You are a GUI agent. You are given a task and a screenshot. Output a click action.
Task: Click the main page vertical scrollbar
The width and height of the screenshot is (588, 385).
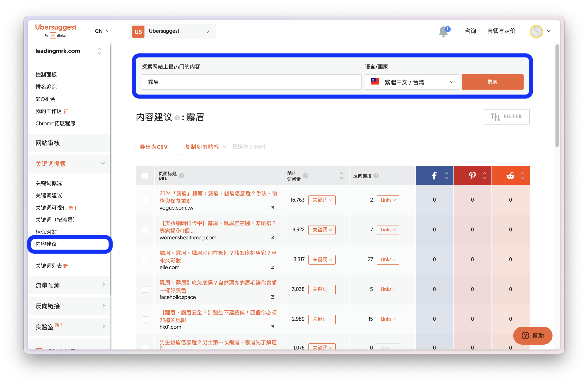point(557,96)
